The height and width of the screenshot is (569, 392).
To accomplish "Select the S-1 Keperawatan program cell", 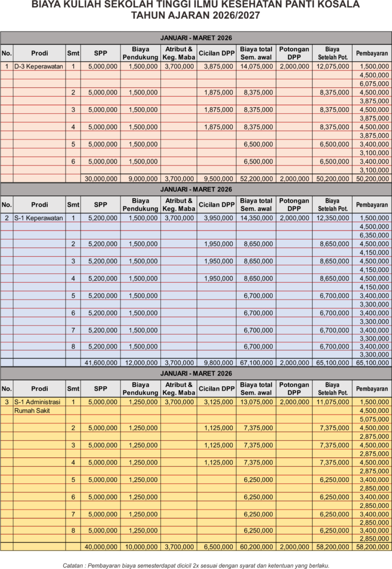I will [39, 217].
